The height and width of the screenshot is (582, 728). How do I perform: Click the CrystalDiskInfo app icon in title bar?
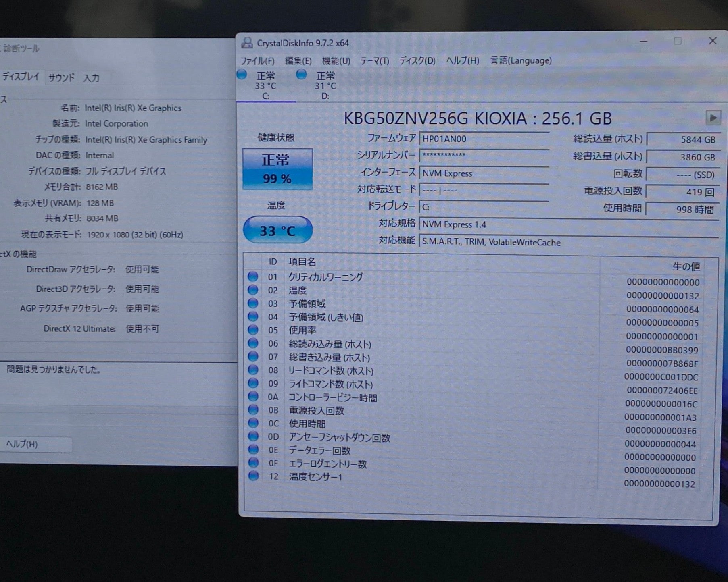pyautogui.click(x=247, y=43)
